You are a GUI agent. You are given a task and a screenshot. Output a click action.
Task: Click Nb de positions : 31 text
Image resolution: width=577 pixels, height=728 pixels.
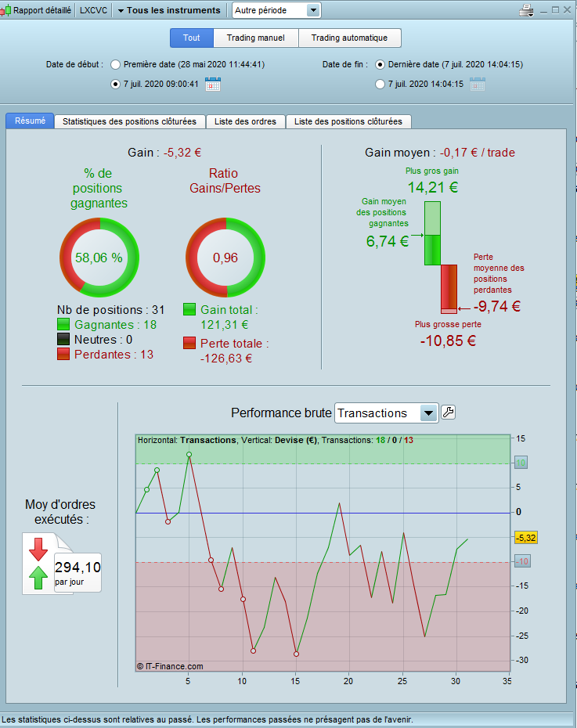tap(110, 310)
